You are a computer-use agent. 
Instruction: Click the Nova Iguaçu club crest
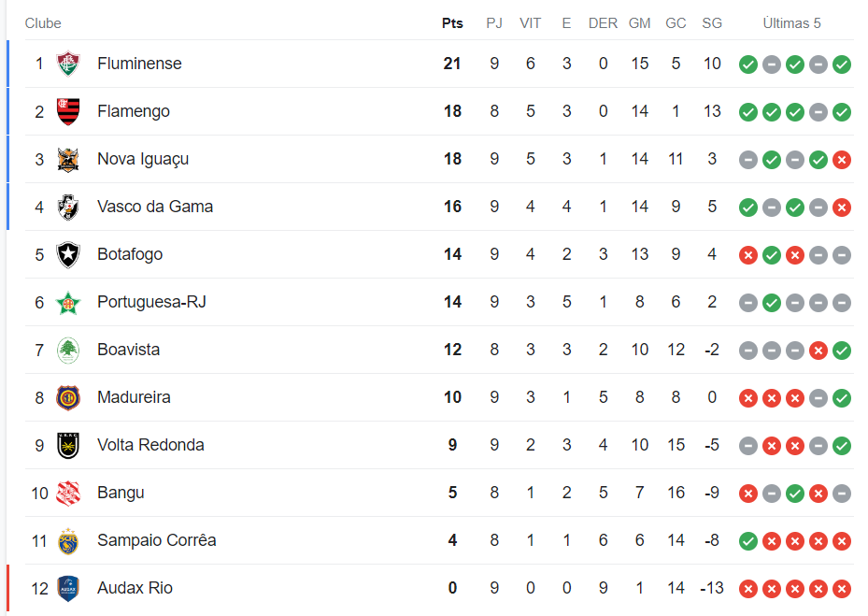click(68, 159)
